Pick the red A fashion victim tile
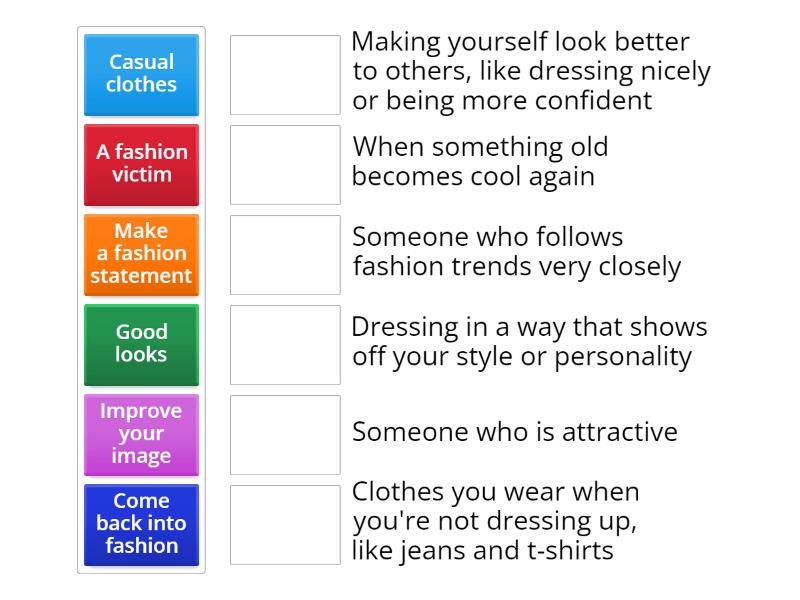This screenshot has width=800, height=600. 141,164
